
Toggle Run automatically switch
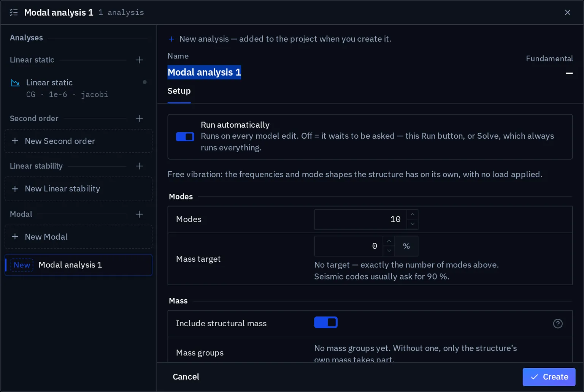185,137
